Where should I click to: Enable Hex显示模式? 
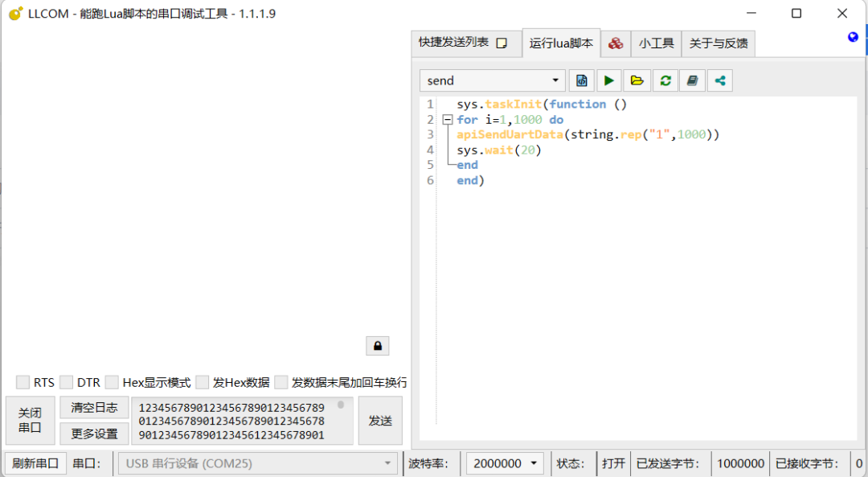[112, 382]
